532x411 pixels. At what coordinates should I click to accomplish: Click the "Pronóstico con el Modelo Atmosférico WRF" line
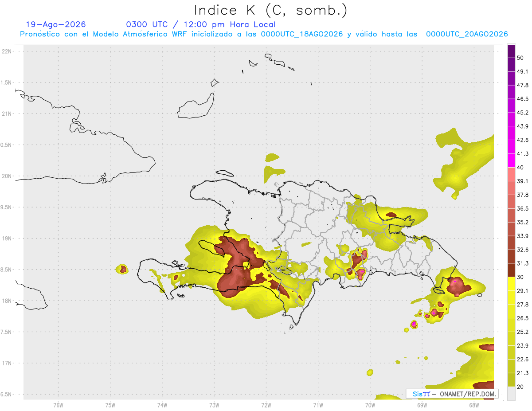263,34
